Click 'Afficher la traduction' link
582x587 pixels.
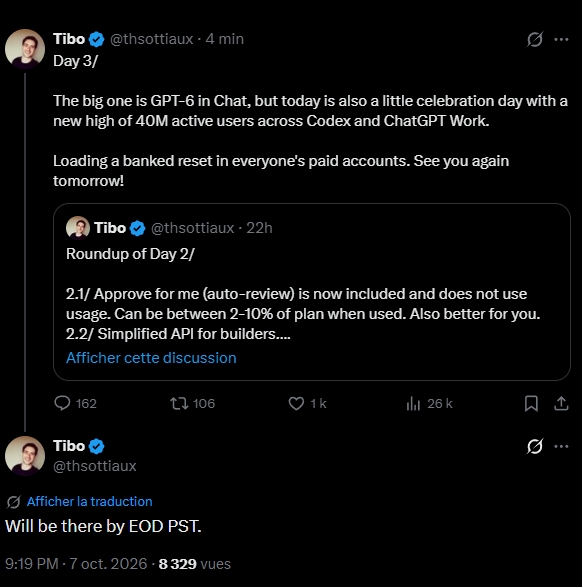[x=89, y=501]
